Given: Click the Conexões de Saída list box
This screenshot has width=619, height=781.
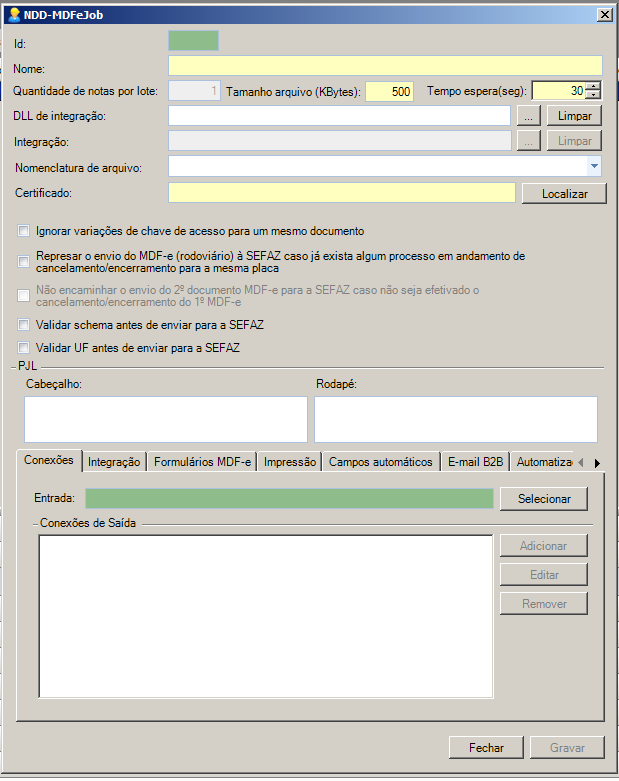Looking at the screenshot, I should tap(266, 617).
